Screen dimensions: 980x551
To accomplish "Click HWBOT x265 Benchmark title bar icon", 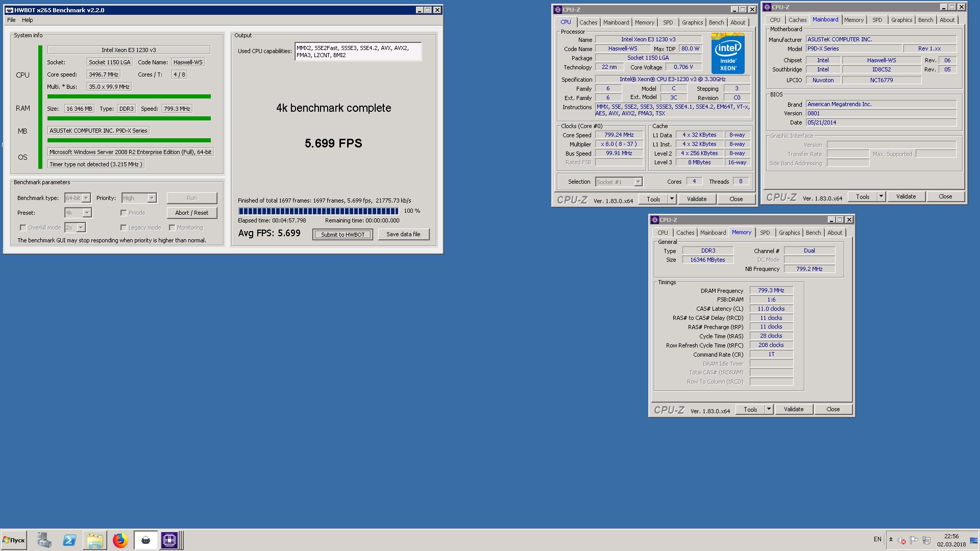I will [9, 10].
